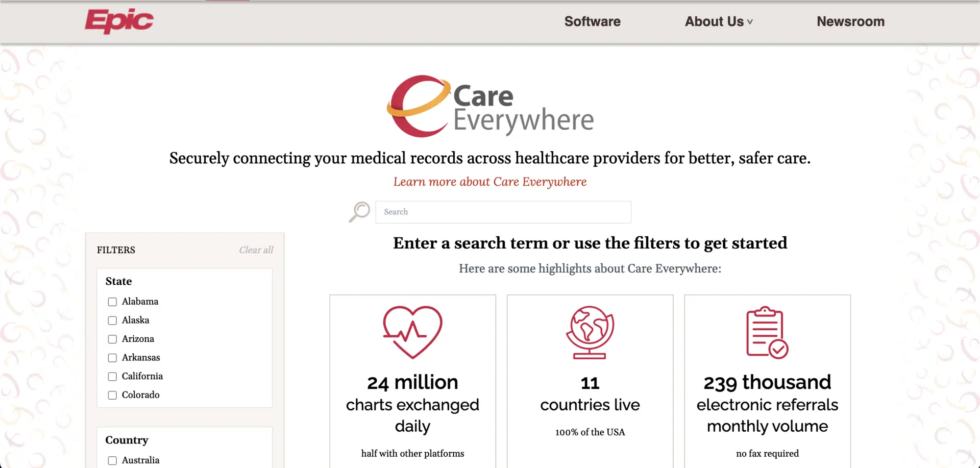Click Learn more about Care Everywhere
This screenshot has height=468, width=980.
[489, 182]
